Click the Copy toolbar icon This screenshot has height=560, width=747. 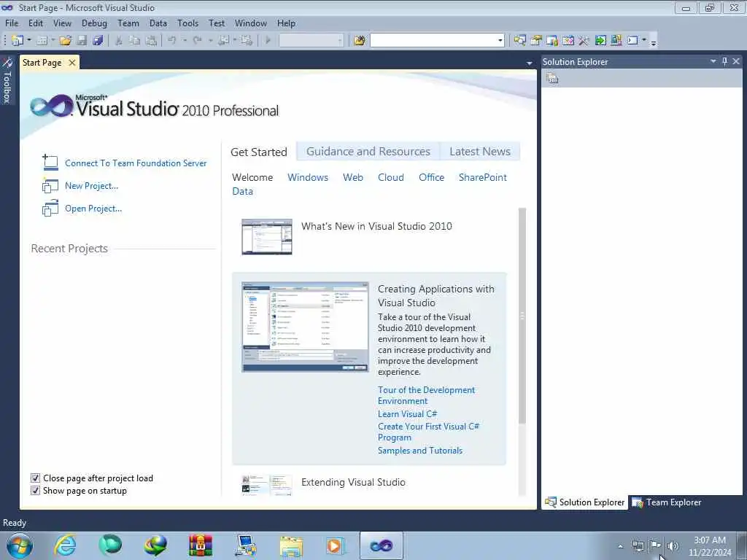135,41
